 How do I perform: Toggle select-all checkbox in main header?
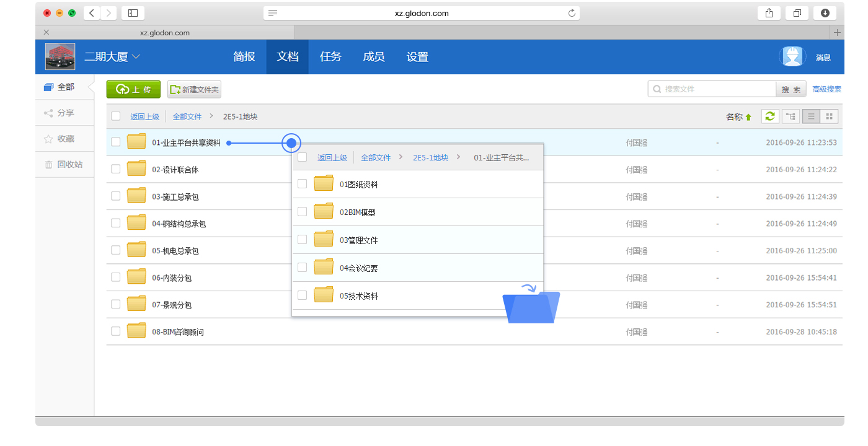point(116,116)
